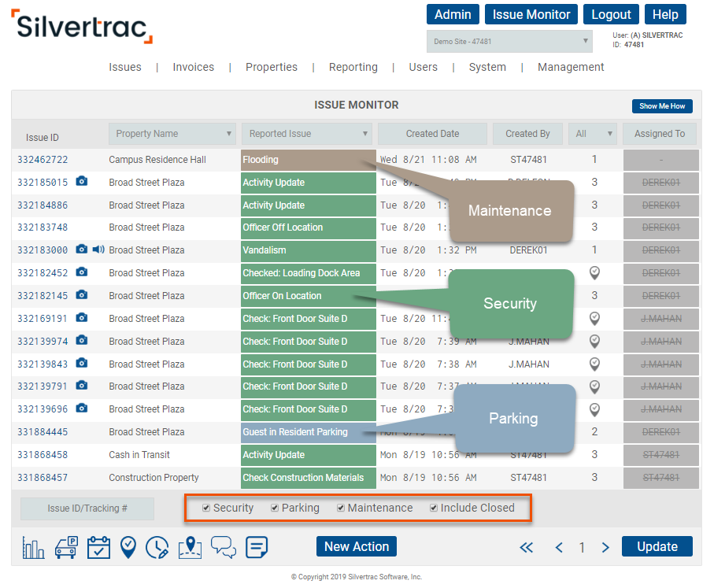
Task: Click checkpoint pin icon for issue 332139843
Action: (594, 364)
